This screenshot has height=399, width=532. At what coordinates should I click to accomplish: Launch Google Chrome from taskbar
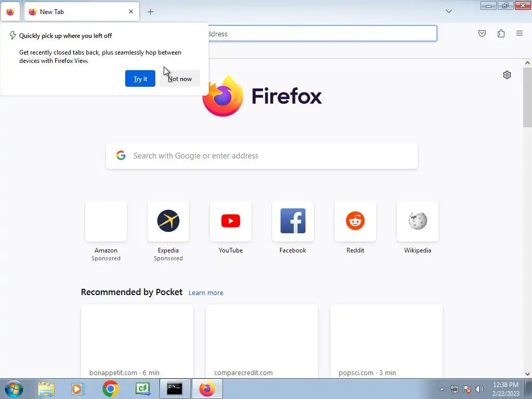[x=110, y=389]
